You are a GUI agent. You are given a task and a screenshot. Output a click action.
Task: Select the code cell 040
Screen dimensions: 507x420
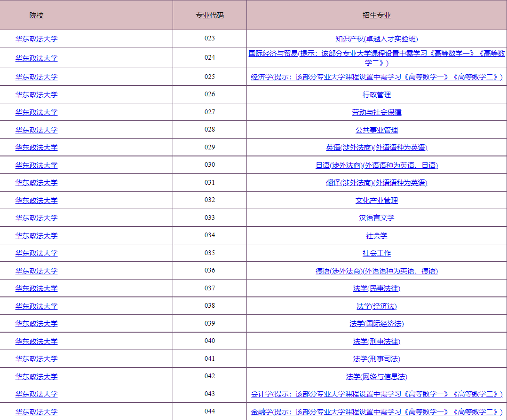210,341
